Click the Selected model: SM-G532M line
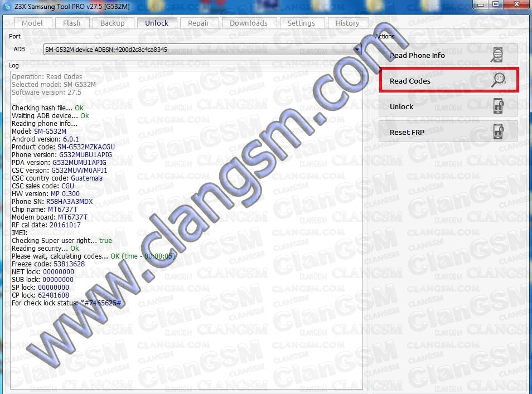 click(54, 85)
